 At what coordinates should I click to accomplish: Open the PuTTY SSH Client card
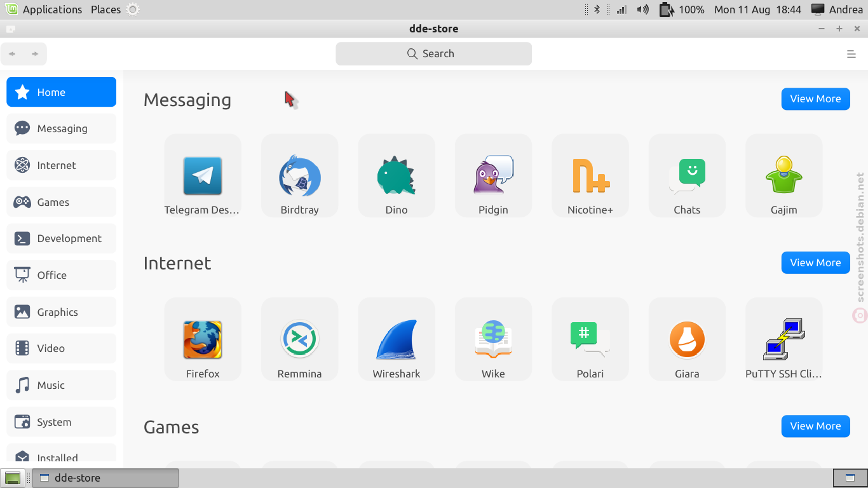click(x=784, y=339)
